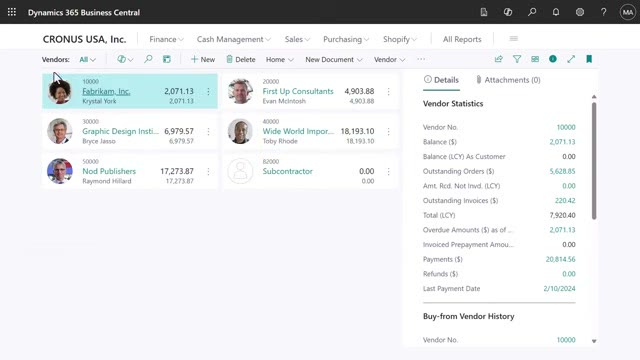Expand the Finance menu

click(x=166, y=39)
